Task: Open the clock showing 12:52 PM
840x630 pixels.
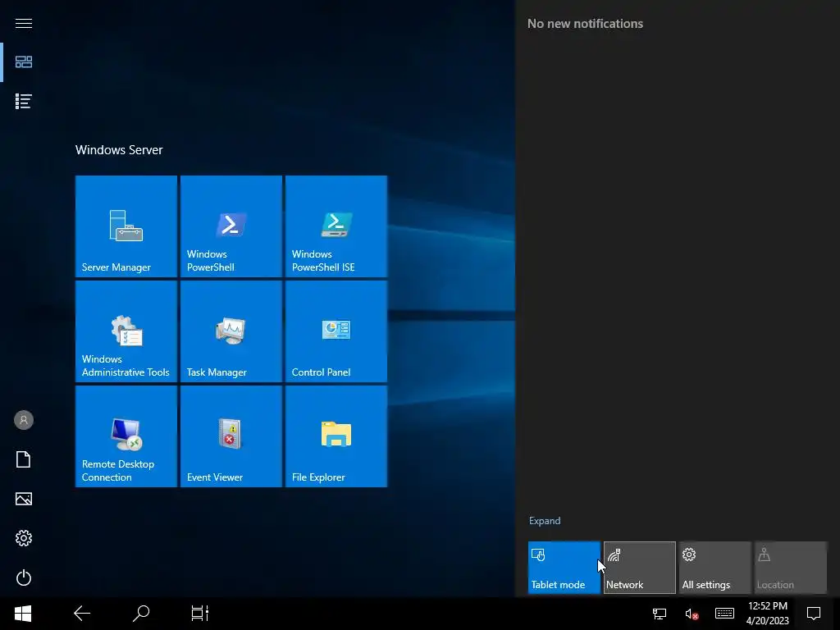Action: pos(768,614)
